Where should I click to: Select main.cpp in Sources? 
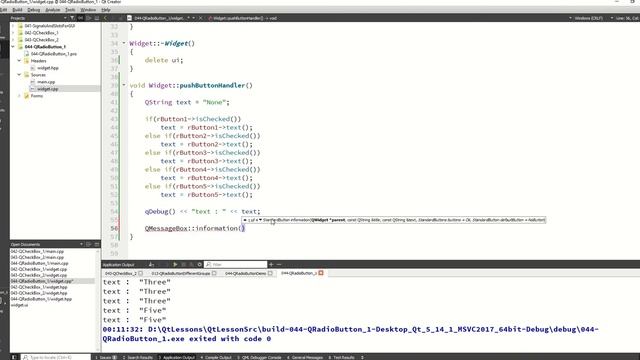click(x=46, y=82)
